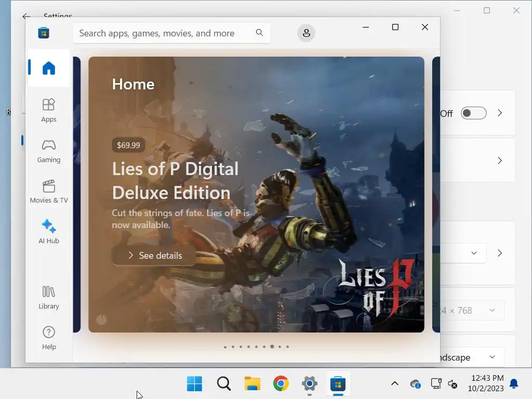
Task: Open taskbar Search
Action: [224, 384]
